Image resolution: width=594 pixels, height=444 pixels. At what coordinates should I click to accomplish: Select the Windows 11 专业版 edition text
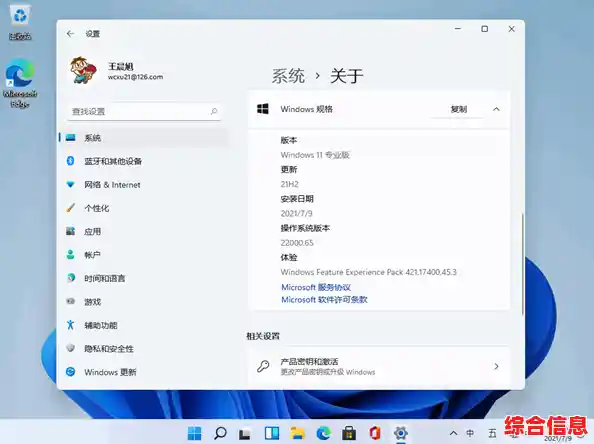click(x=315, y=155)
